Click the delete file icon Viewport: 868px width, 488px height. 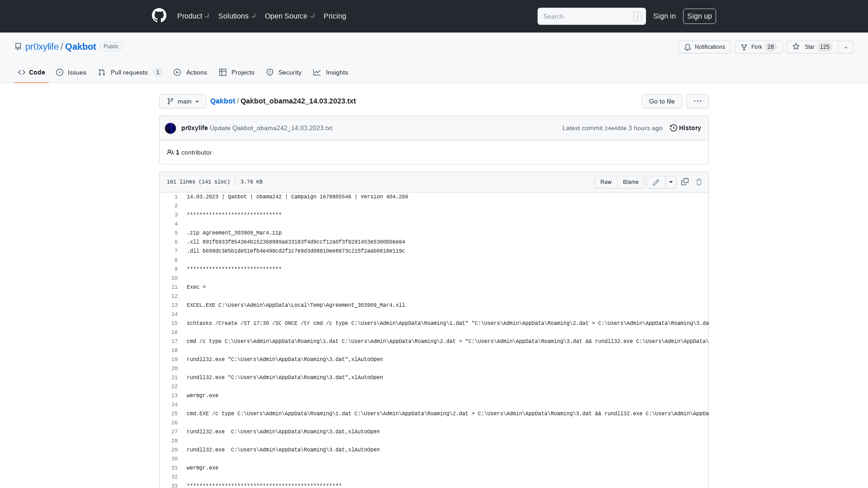698,182
